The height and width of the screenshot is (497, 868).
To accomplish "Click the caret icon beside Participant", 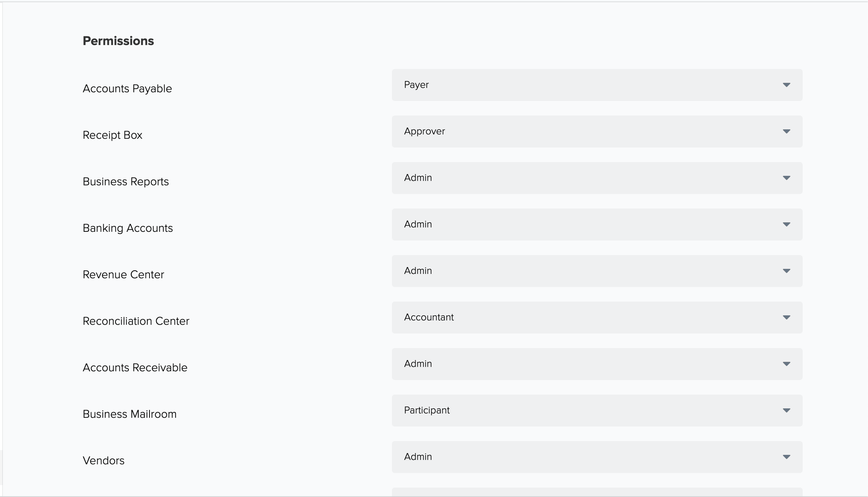I will (786, 411).
